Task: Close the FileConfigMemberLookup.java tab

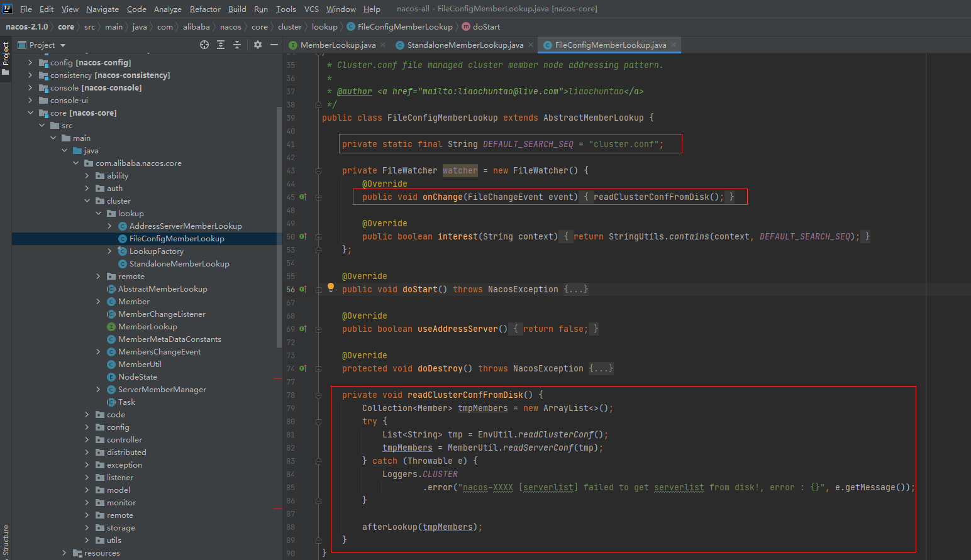Action: (674, 45)
